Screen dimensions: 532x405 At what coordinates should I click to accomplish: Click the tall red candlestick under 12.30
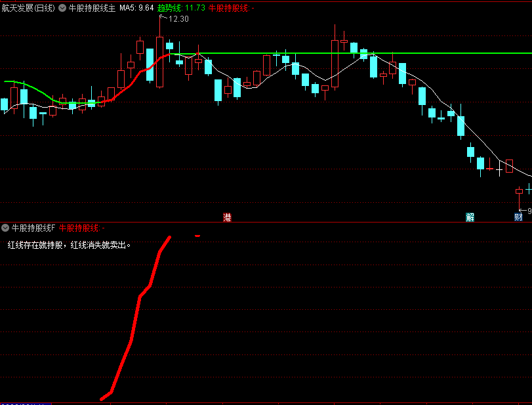coord(159,62)
